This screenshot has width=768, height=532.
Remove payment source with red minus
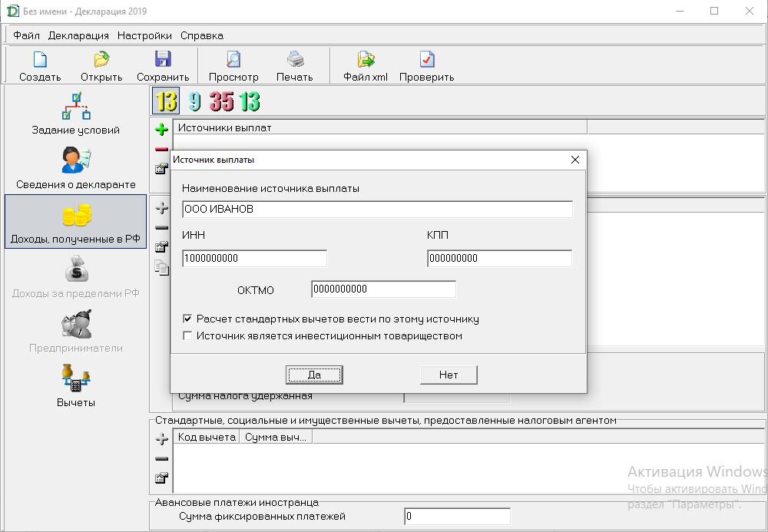coord(161,149)
